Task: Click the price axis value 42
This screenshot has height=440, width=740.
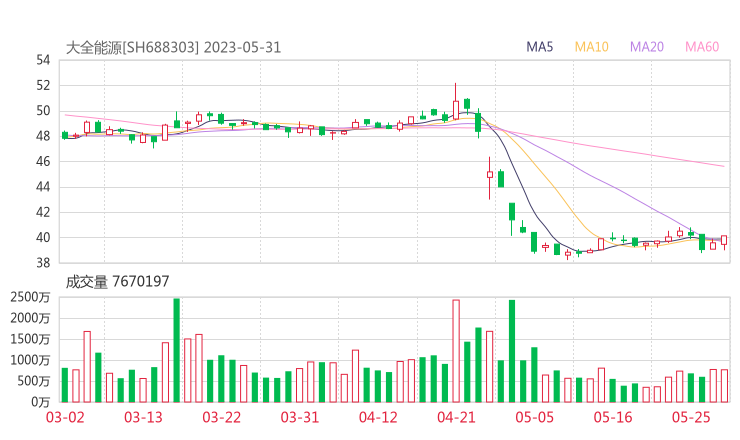Action: pos(43,212)
